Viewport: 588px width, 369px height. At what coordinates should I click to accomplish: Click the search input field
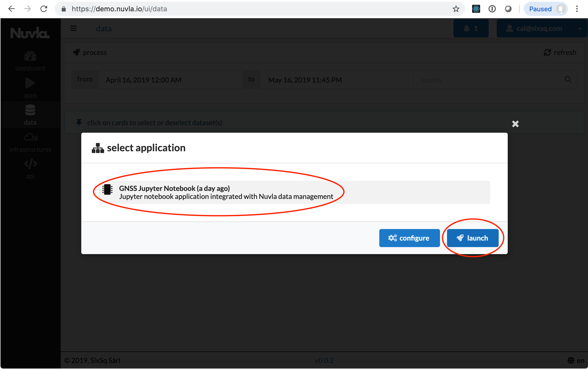(495, 80)
